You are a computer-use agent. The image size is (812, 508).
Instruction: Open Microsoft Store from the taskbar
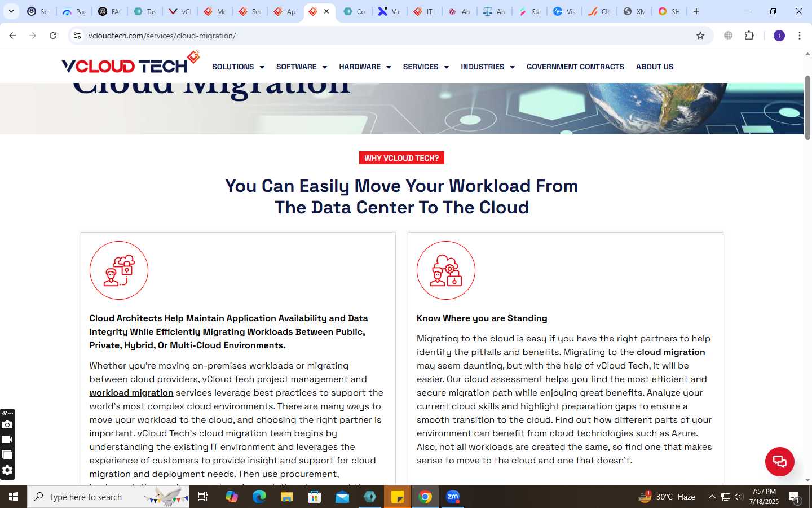point(314,497)
